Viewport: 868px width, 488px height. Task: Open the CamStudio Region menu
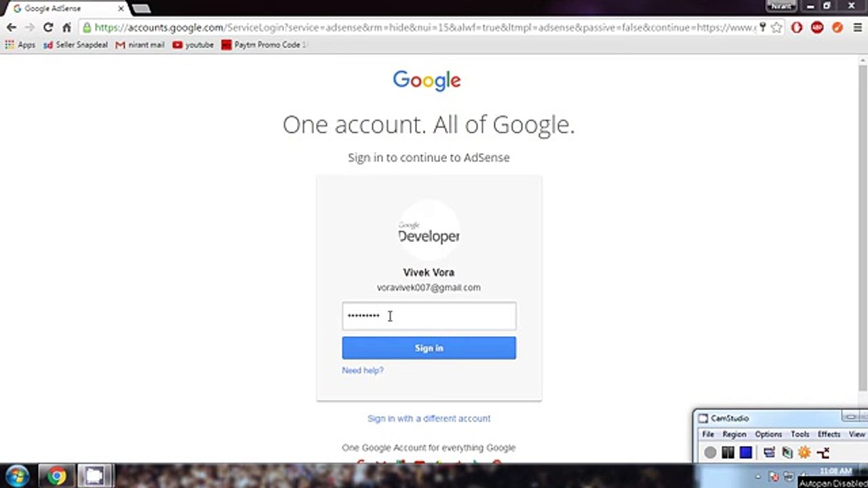coord(734,434)
